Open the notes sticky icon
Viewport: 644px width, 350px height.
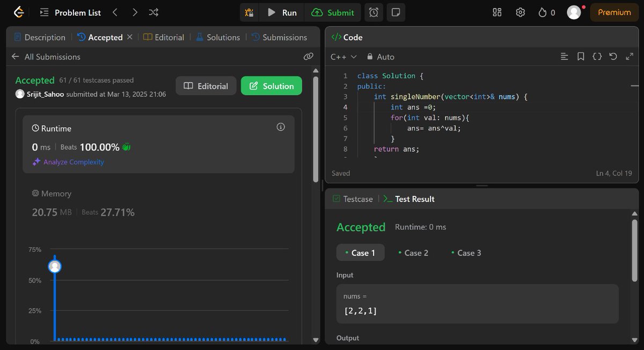396,12
